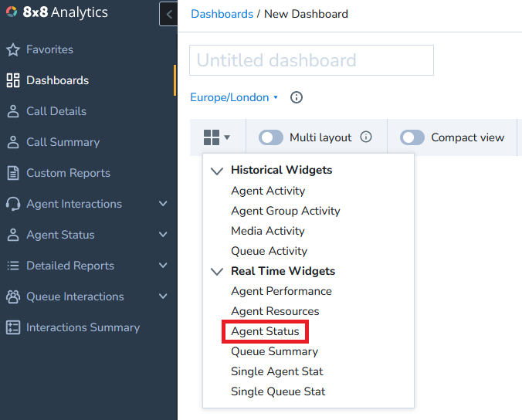
Task: Select Agent Resources widget
Action: point(275,311)
